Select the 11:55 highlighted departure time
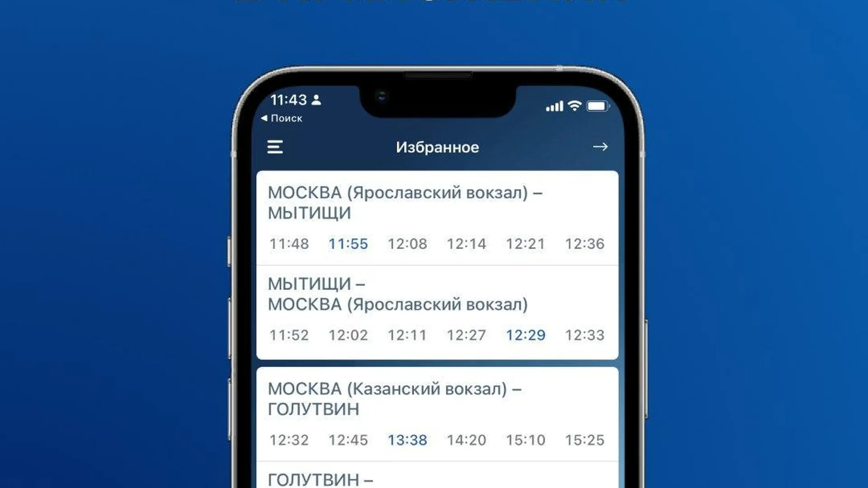The width and height of the screenshot is (868, 488). click(348, 244)
